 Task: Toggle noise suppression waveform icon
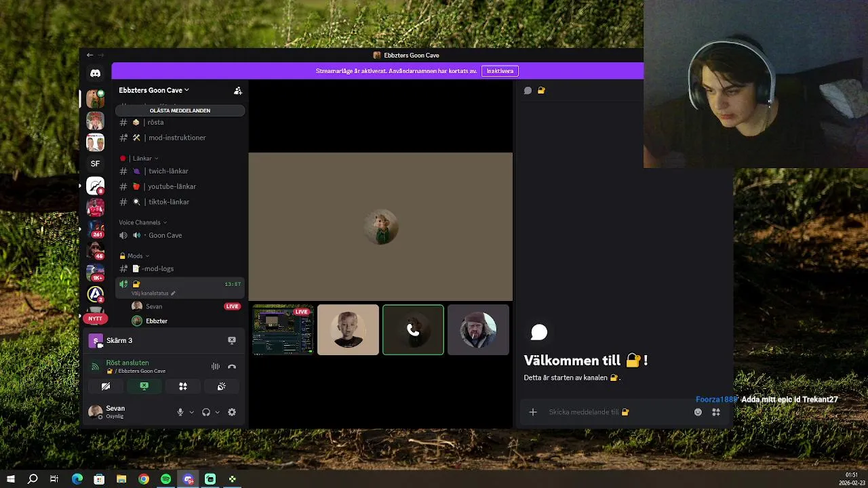pos(216,367)
